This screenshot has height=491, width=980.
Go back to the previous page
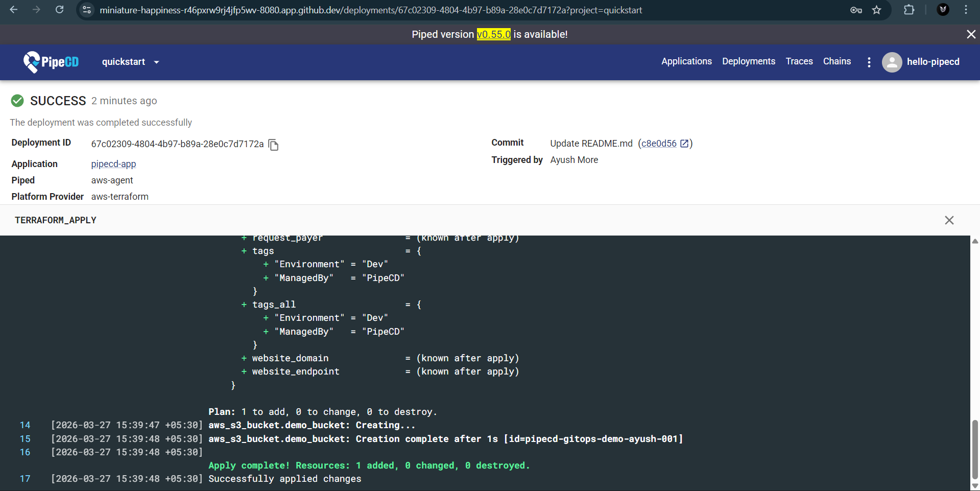(x=14, y=10)
